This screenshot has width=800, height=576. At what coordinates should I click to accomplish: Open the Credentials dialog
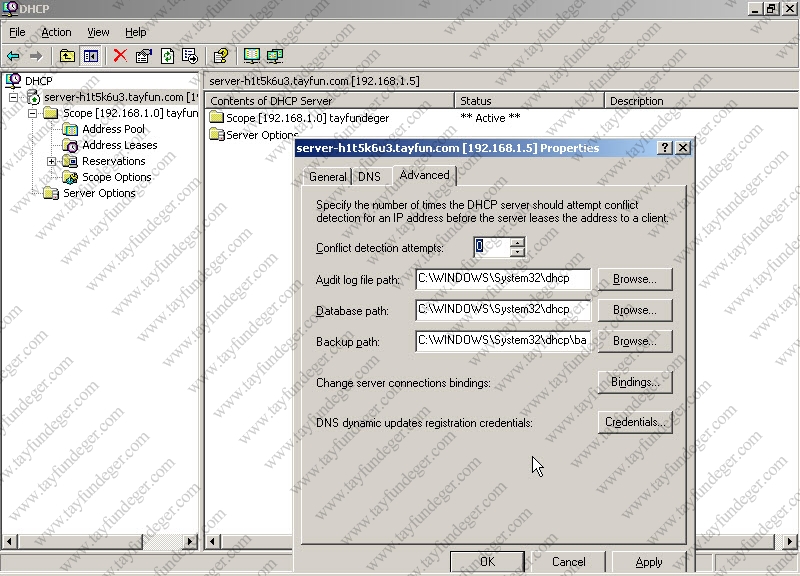coord(635,422)
